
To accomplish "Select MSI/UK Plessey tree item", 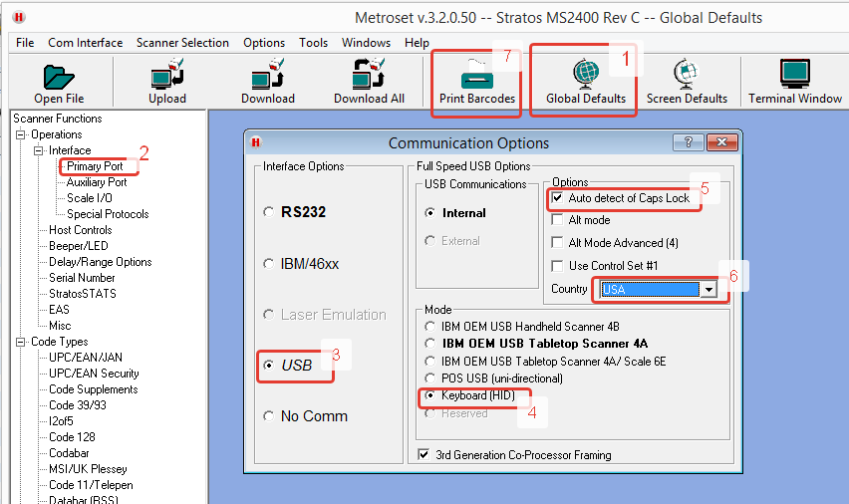I will [x=88, y=469].
